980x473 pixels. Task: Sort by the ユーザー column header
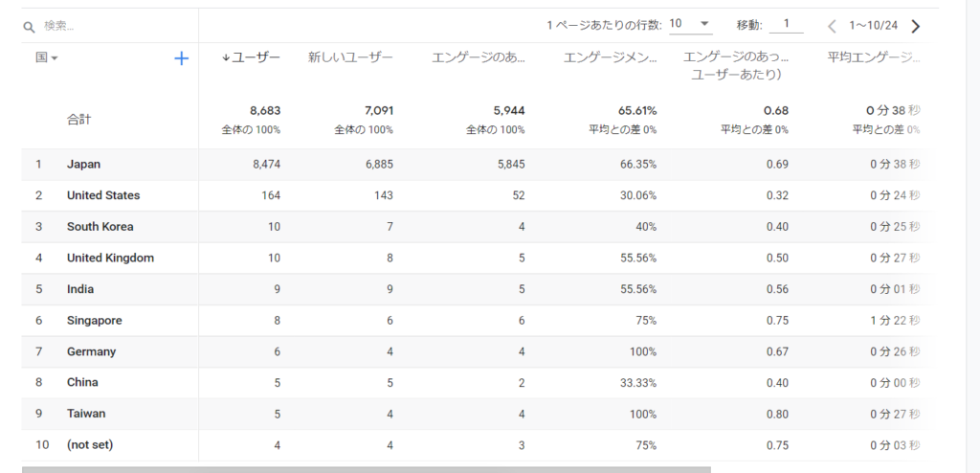click(x=256, y=57)
